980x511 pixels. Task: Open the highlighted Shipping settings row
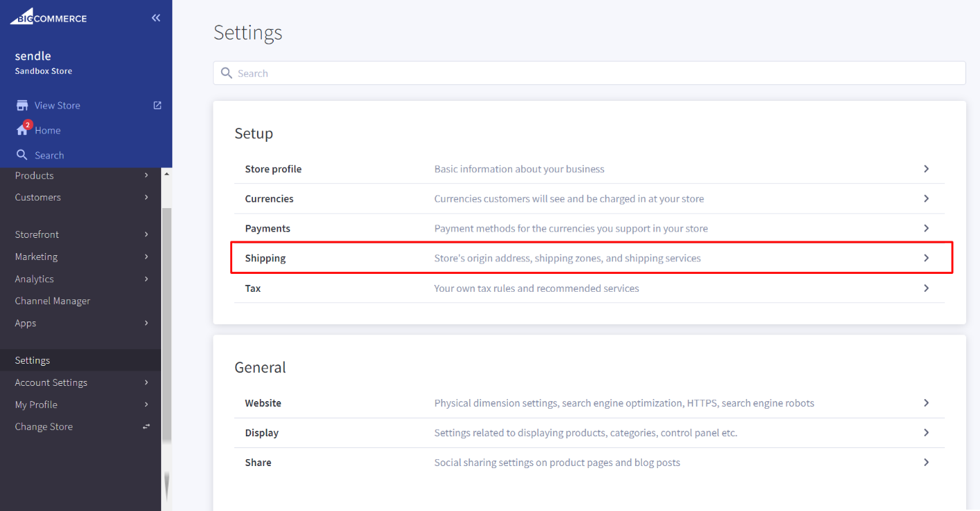point(589,257)
